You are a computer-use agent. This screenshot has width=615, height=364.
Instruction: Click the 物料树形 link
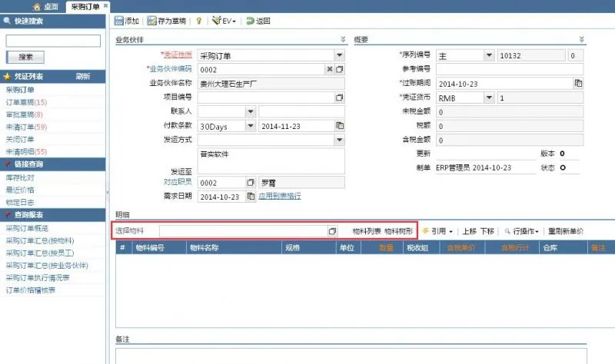coord(398,231)
